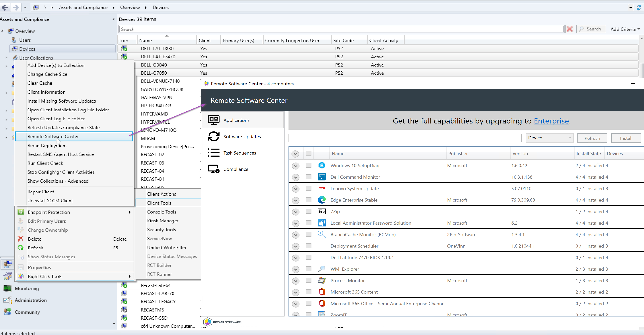Check the WMI Explorer checkbox
The image size is (644, 335).
pos(308,269)
